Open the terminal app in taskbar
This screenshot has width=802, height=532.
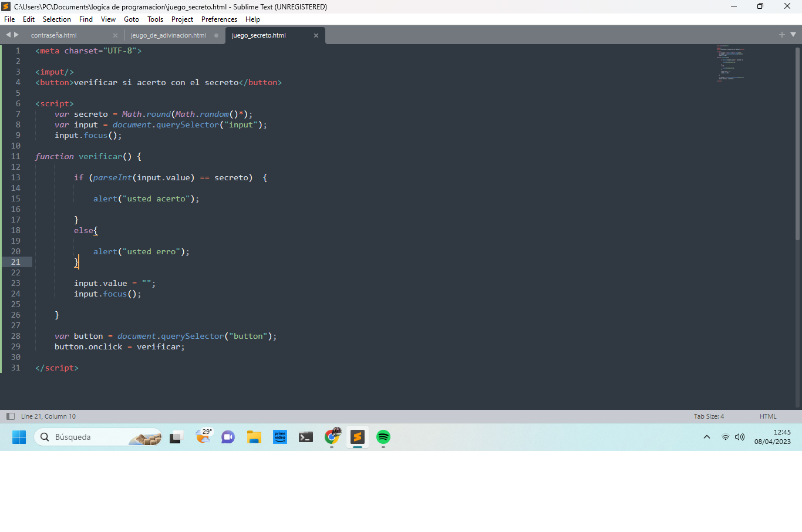(x=306, y=437)
